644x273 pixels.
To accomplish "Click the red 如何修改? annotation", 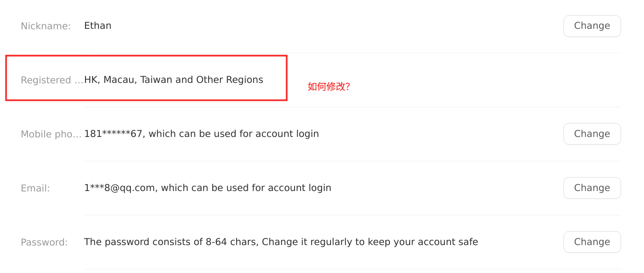I will 329,86.
